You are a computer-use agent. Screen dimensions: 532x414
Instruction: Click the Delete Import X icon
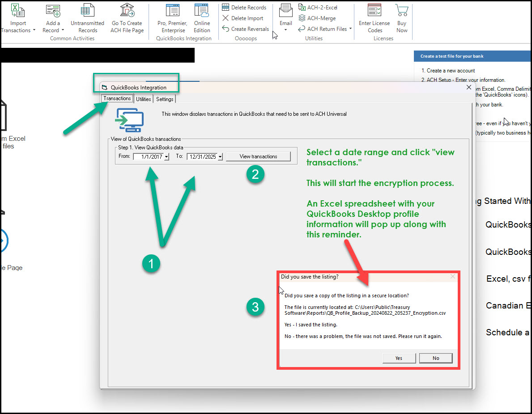pos(226,18)
